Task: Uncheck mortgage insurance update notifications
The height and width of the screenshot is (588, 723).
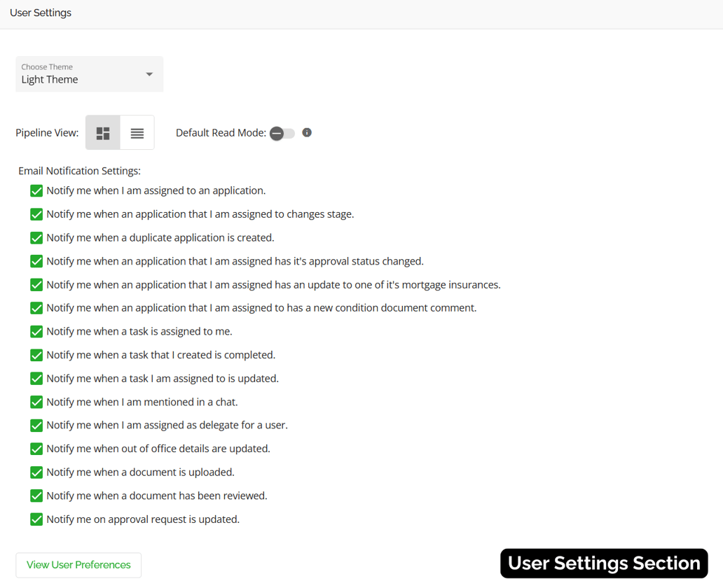Action: point(36,284)
